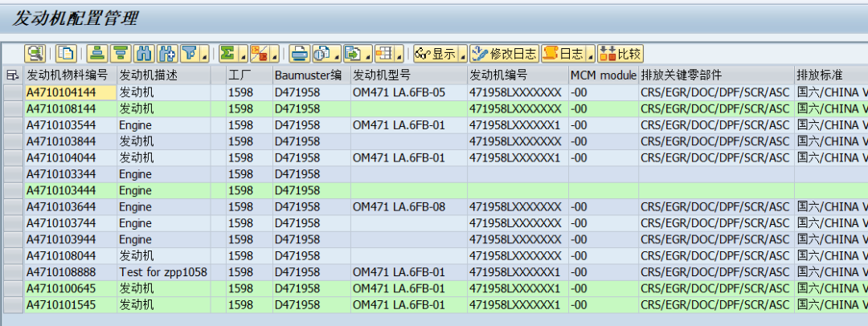Image resolution: width=868 pixels, height=326 pixels.
Task: Select row A4710108888 via its row selector
Action: pos(13,272)
